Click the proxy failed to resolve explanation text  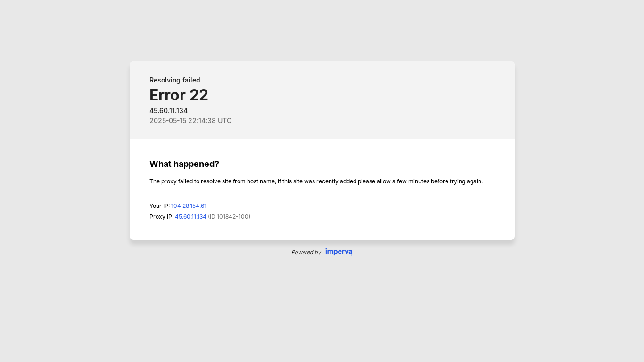[316, 181]
